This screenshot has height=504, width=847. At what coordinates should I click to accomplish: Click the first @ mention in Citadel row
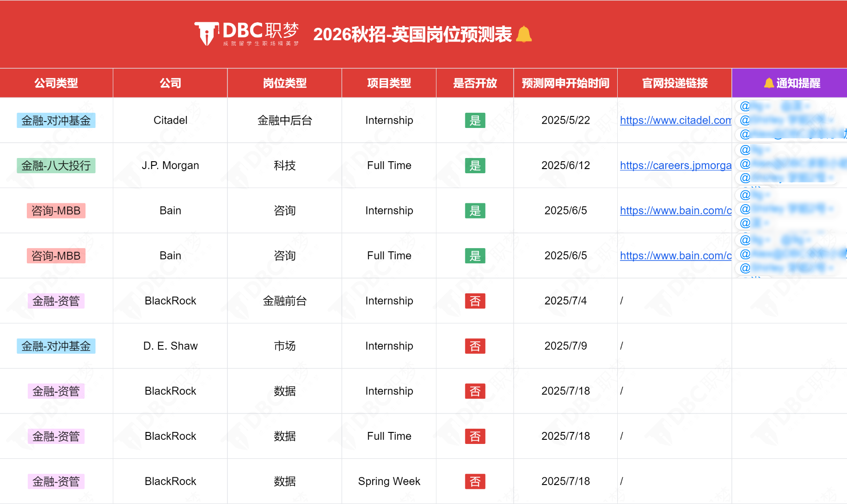coord(755,106)
